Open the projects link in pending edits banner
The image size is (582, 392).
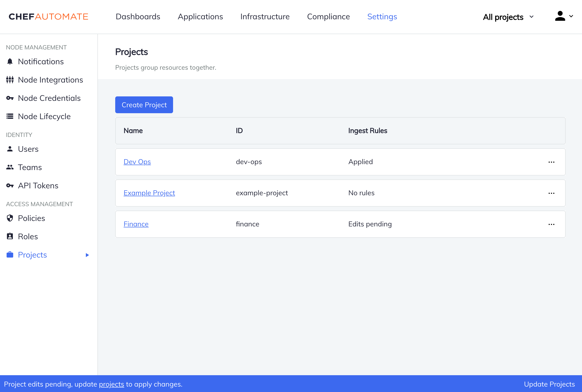pos(112,384)
